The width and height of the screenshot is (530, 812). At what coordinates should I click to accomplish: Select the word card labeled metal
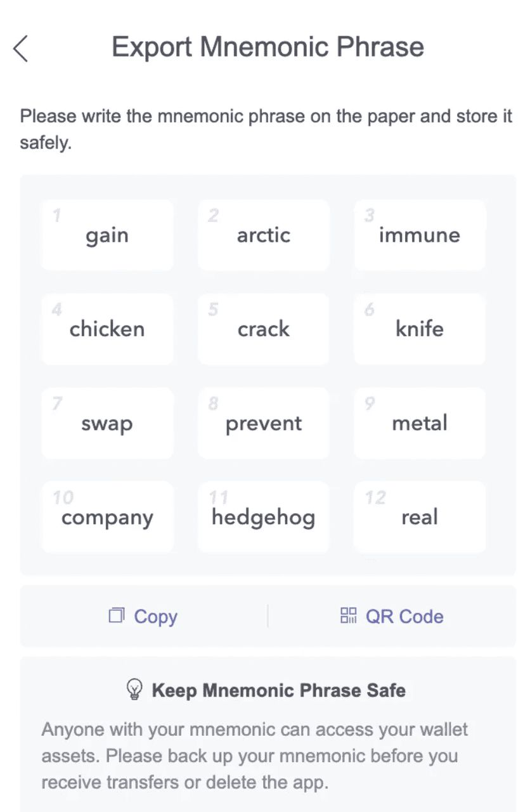click(x=419, y=423)
